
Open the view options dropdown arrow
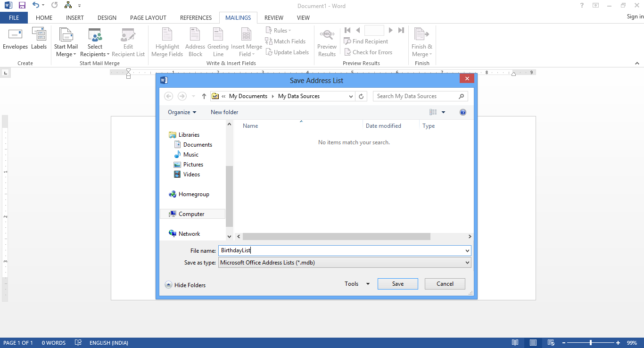point(443,112)
